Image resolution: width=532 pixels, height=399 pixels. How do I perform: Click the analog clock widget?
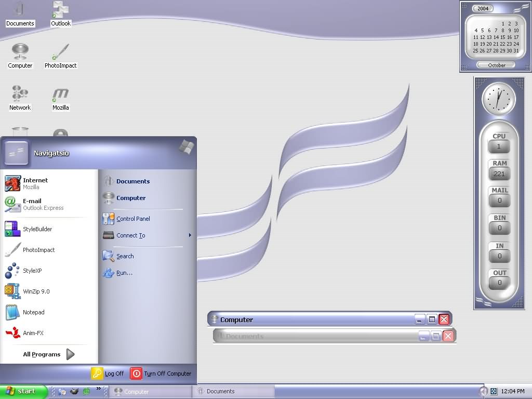click(499, 99)
